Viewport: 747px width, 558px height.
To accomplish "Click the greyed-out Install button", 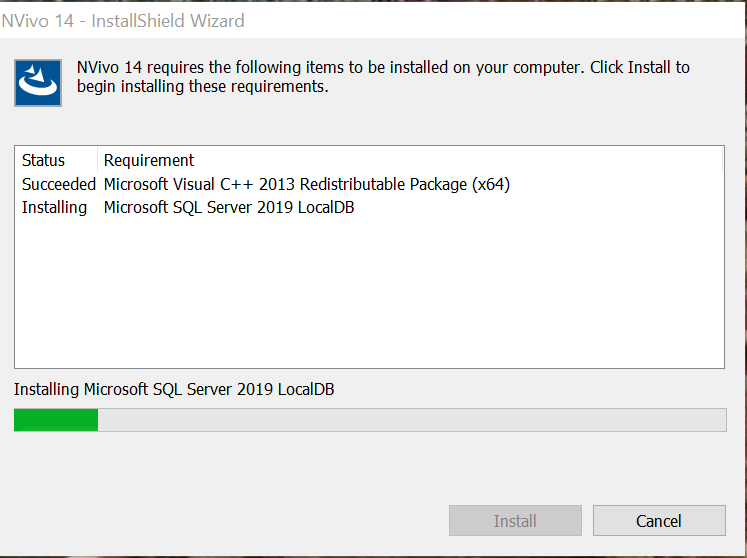I will pyautogui.click(x=515, y=521).
